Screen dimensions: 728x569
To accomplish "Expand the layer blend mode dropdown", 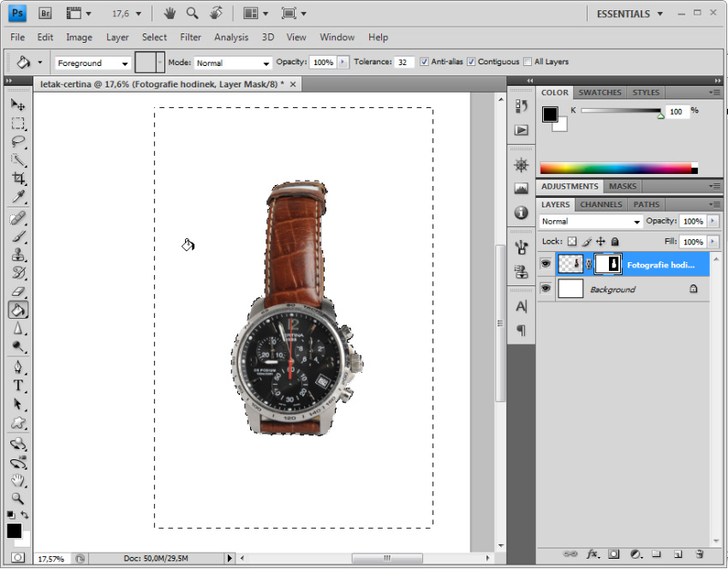I will point(590,222).
